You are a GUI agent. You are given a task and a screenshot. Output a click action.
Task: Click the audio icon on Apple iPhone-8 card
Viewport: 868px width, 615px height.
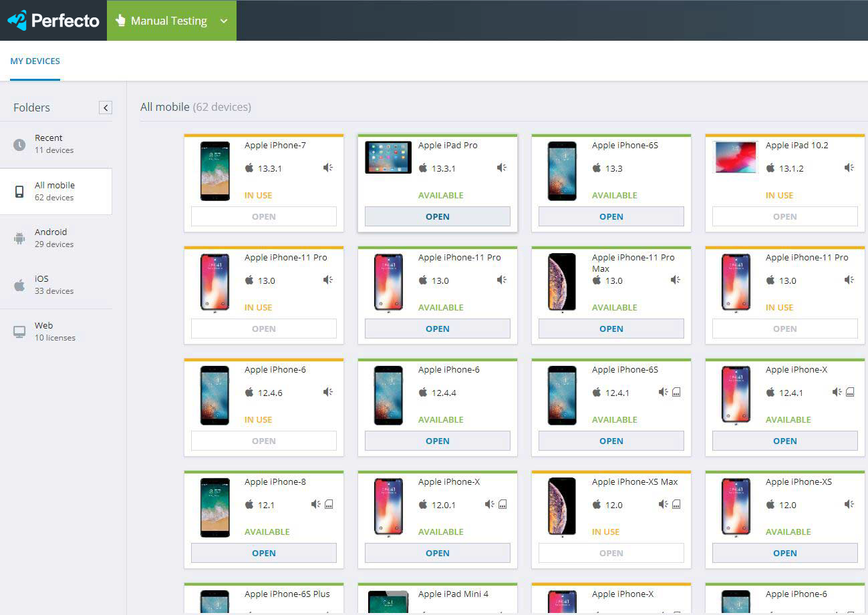315,504
